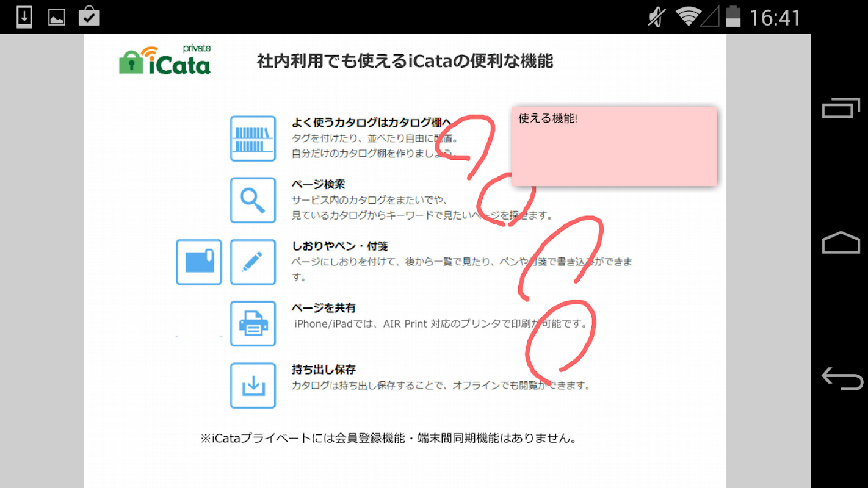This screenshot has width=868, height=488.
Task: Tap the muted sound status icon
Action: [x=656, y=17]
